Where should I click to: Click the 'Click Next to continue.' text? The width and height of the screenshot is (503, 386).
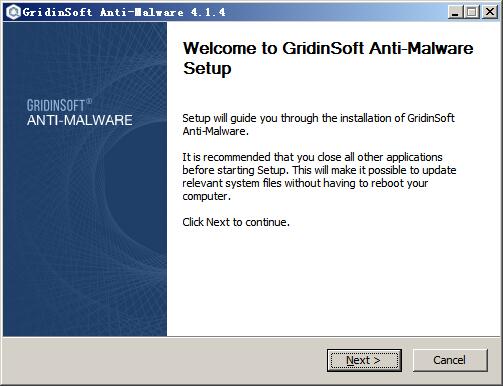pyautogui.click(x=236, y=222)
